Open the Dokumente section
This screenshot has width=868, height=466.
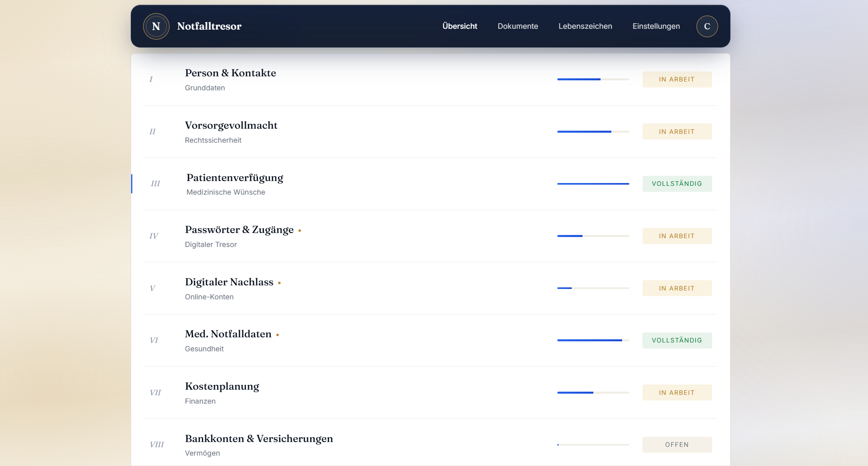click(x=518, y=26)
